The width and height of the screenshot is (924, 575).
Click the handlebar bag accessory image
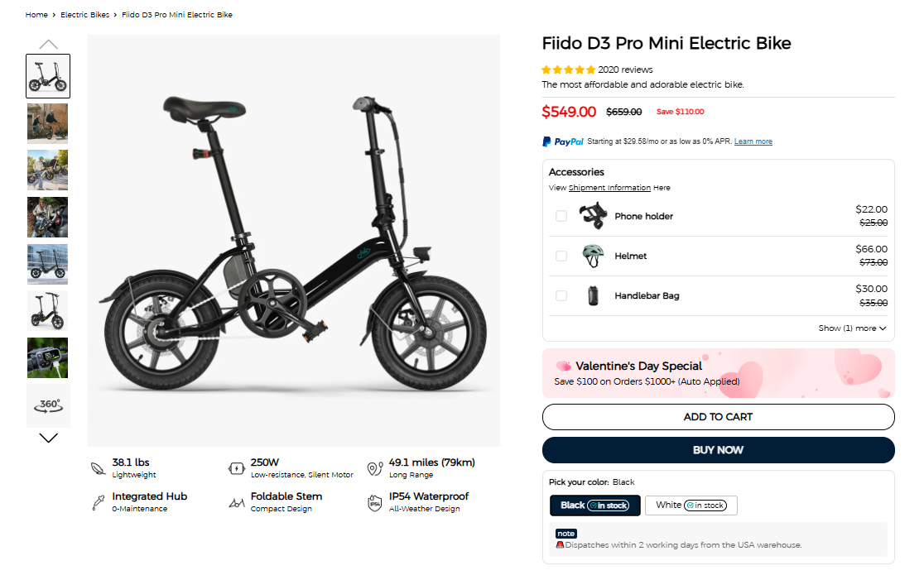tap(593, 295)
